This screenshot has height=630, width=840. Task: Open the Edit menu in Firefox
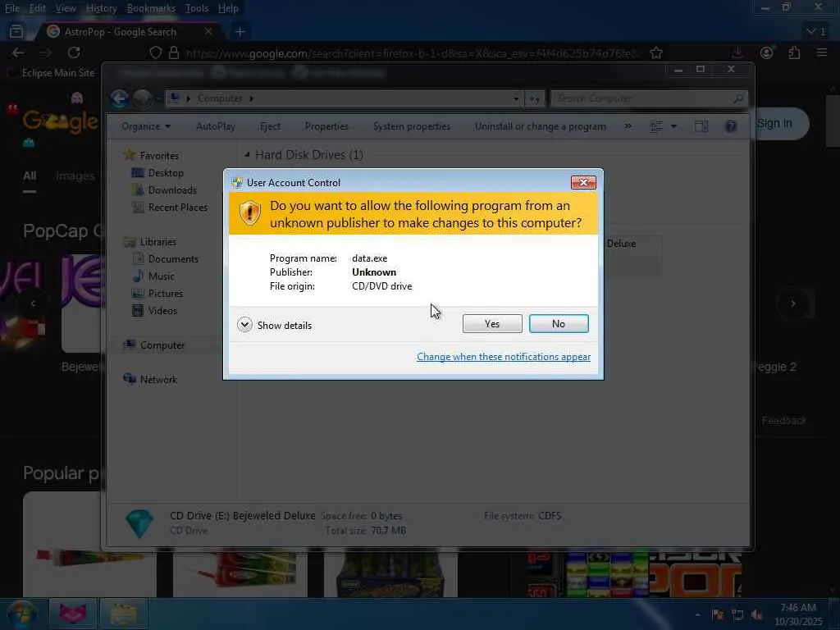[x=37, y=8]
